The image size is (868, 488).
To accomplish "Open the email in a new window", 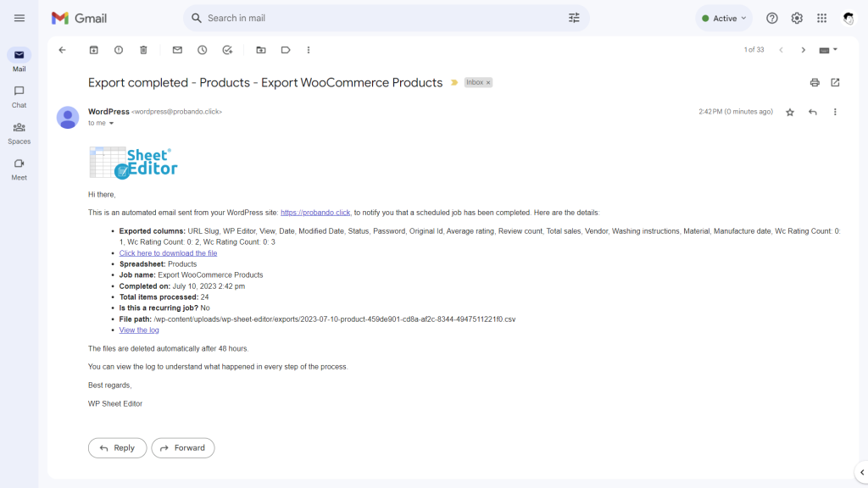I will coord(836,82).
